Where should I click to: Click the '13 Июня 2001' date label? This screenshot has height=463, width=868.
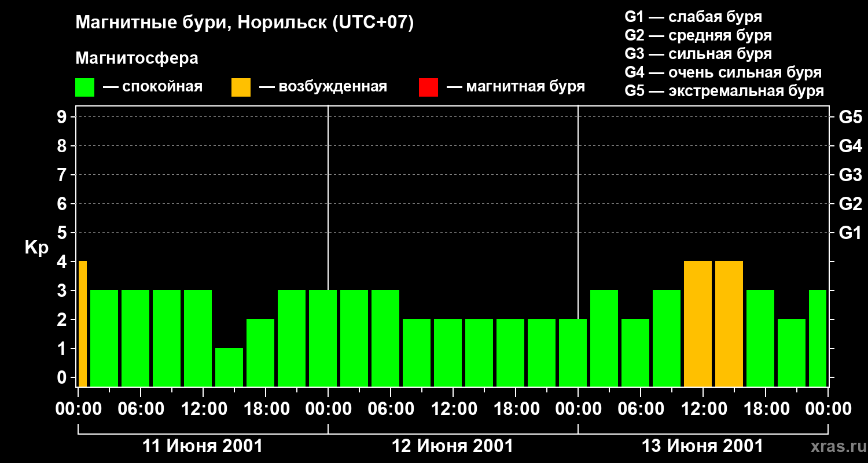pos(703,446)
